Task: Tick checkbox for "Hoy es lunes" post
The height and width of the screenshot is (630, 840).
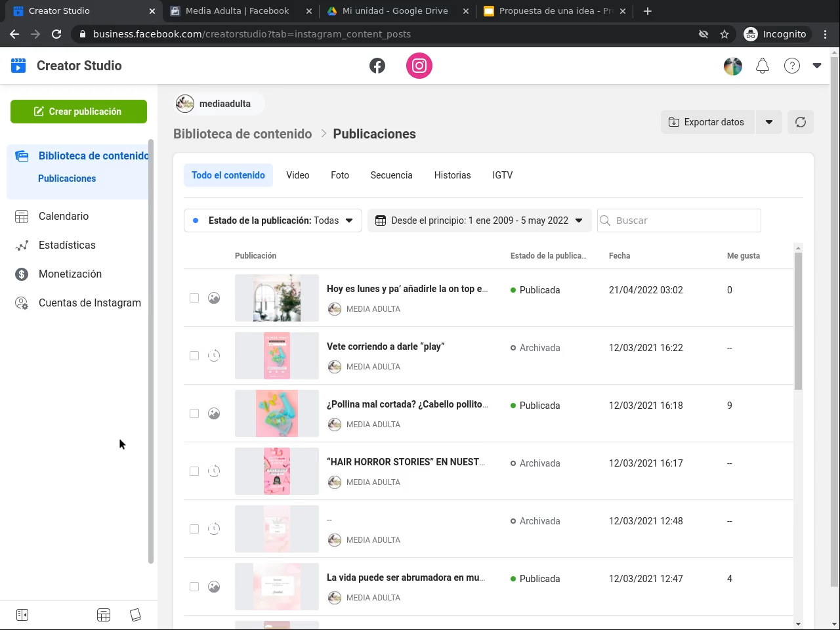Action: click(194, 298)
